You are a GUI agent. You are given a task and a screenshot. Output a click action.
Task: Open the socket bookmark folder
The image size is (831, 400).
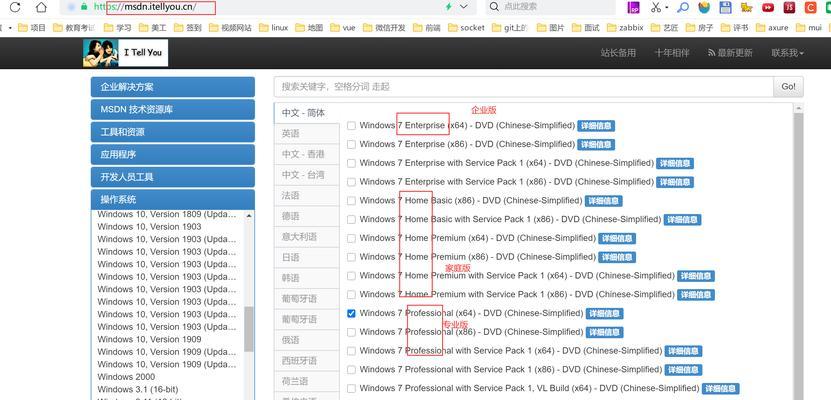pos(466,28)
